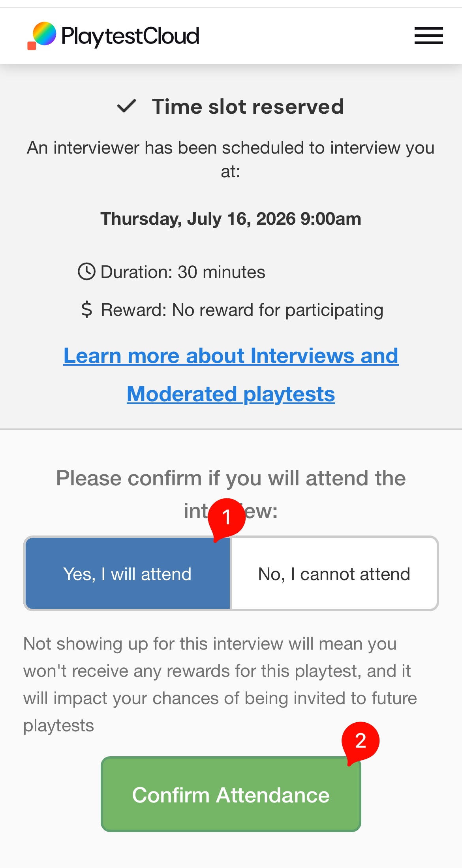Click the checkmark icon beside Time slot reserved
Image resolution: width=462 pixels, height=868 pixels.
coord(127,106)
